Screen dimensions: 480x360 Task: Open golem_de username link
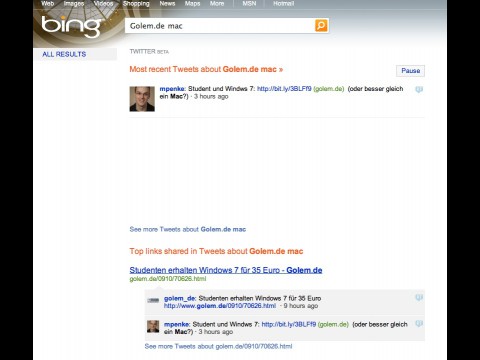[x=180, y=298]
